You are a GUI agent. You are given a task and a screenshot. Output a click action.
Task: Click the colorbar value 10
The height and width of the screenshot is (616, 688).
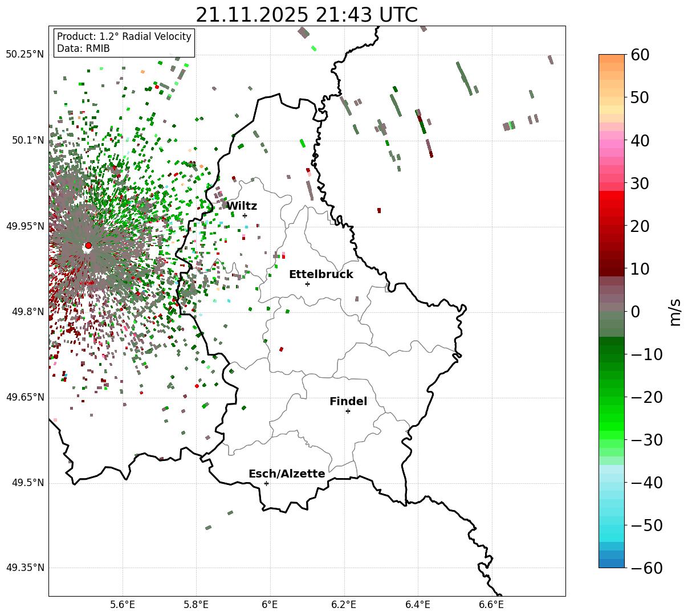639,268
